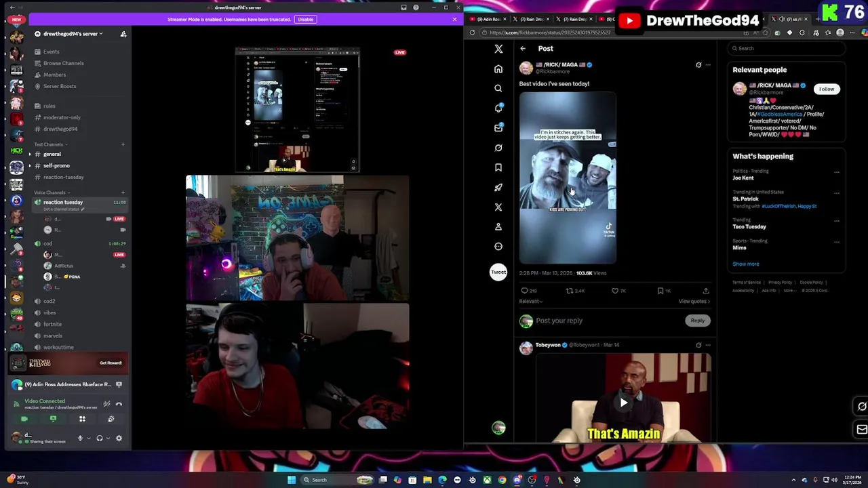Mute Discord microphone
This screenshot has width=868, height=488.
pyautogui.click(x=80, y=438)
